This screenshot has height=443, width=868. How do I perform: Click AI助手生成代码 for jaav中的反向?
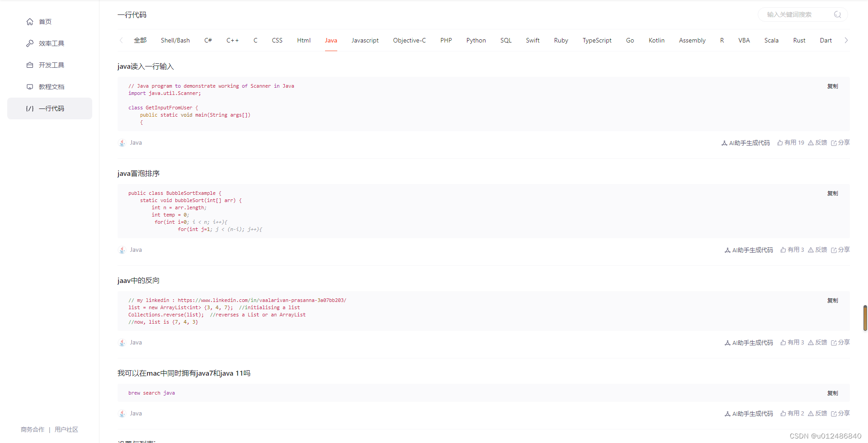[749, 343]
